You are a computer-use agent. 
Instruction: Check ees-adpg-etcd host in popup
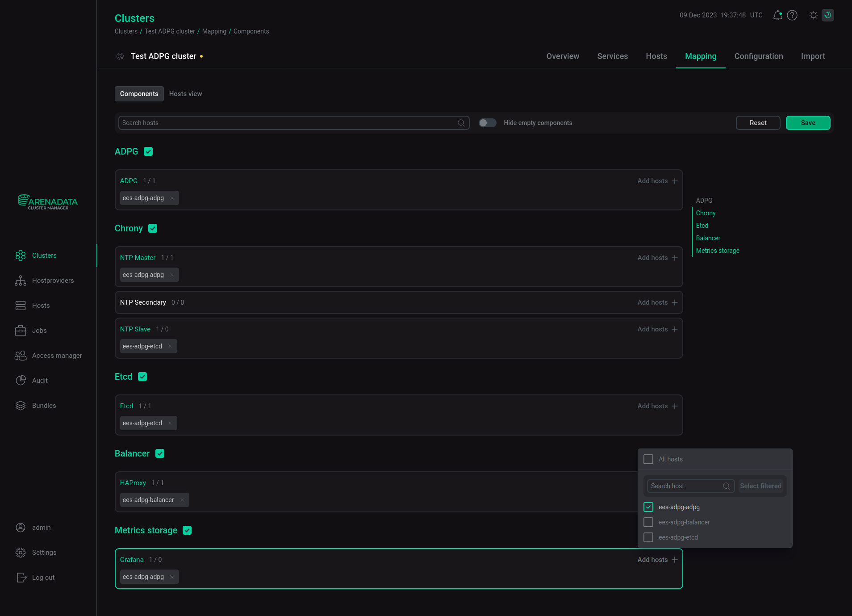648,537
